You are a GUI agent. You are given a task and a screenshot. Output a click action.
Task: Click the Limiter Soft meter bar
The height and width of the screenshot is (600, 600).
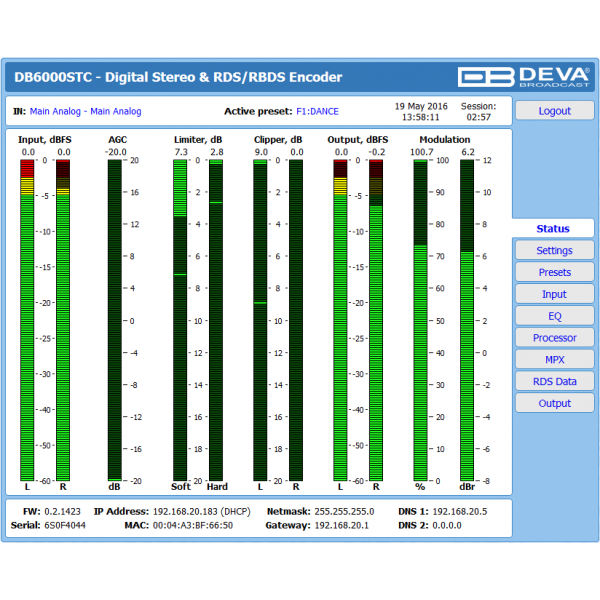(x=180, y=320)
